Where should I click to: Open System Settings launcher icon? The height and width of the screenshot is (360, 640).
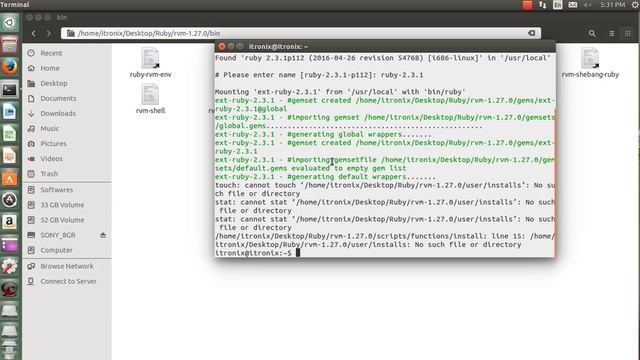click(9, 266)
